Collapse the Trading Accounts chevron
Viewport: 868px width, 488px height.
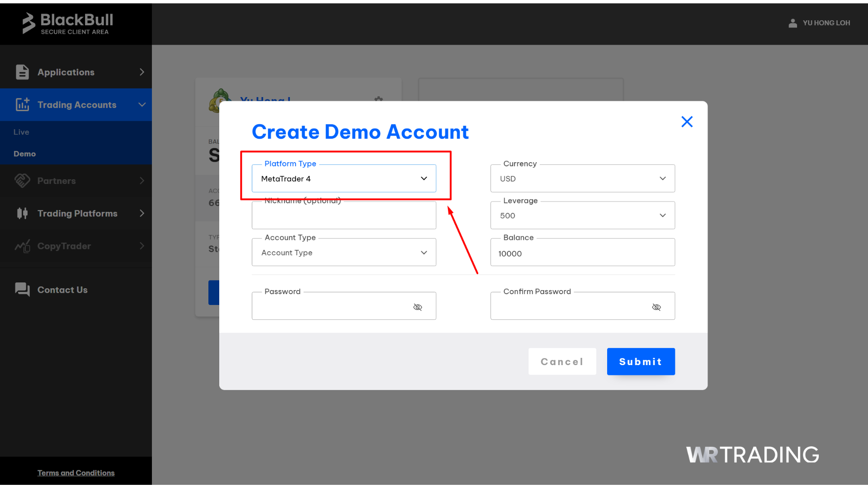(142, 105)
